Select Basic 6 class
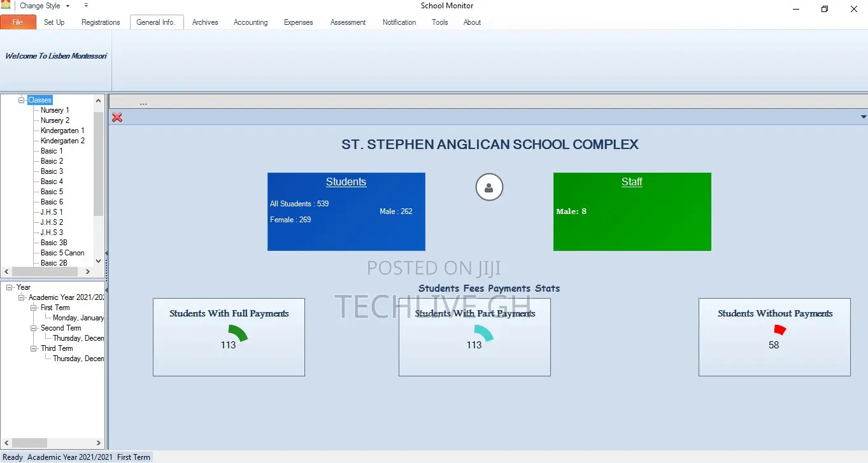Image resolution: width=868 pixels, height=463 pixels. pos(52,202)
